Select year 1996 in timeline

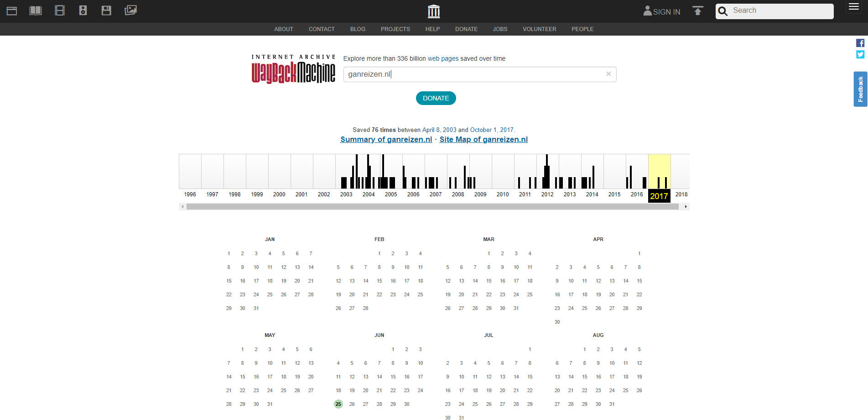[190, 194]
